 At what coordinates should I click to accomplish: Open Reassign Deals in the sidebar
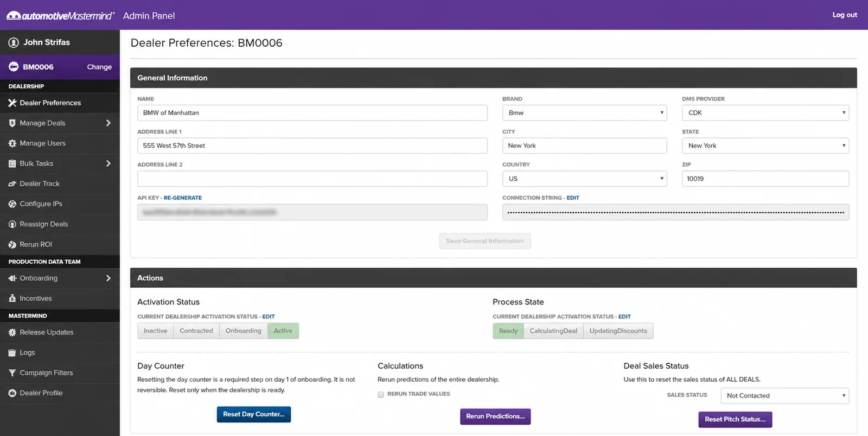click(60, 224)
